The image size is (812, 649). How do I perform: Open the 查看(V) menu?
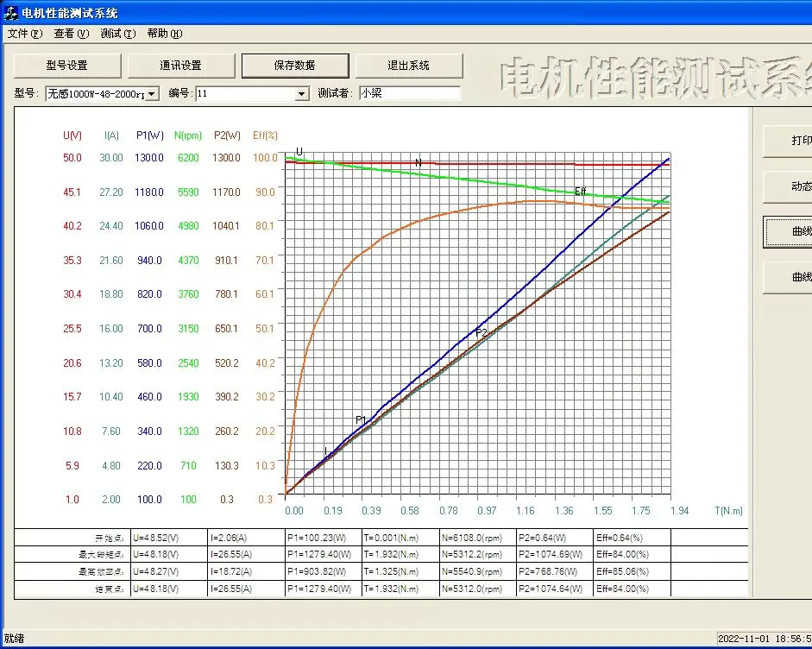point(72,34)
